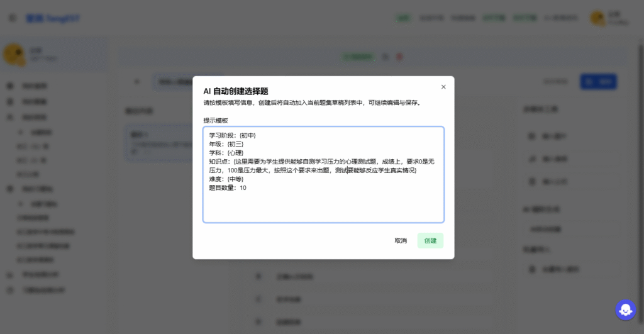The width and height of the screenshot is (644, 334).
Task: Focus the 提示模板 text area
Action: click(323, 201)
